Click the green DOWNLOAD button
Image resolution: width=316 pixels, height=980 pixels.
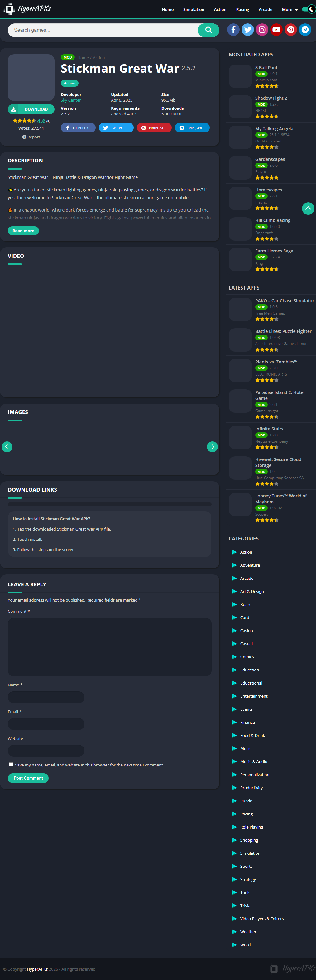pos(31,109)
